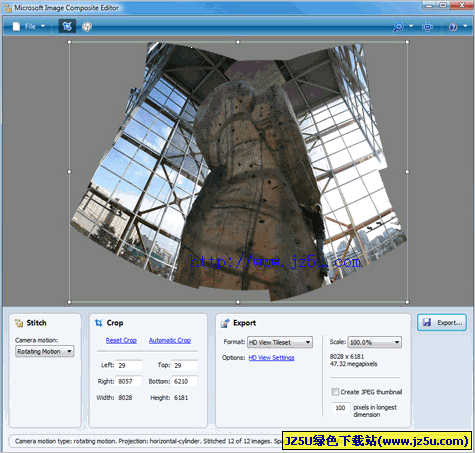
Task: Click the magnifier zoom icon
Action: [x=398, y=27]
